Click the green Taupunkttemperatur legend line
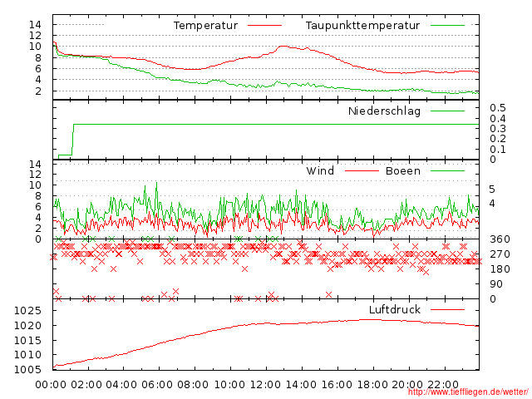 [x=447, y=25]
